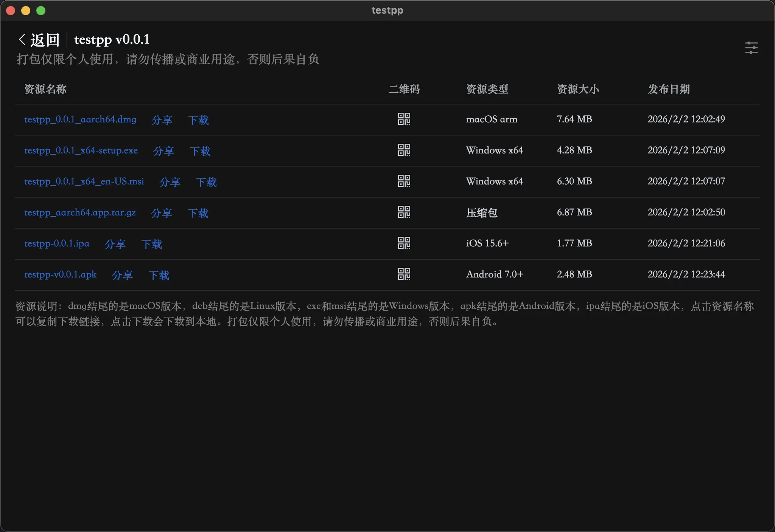Image resolution: width=775 pixels, height=532 pixels.
Task: Select the testpp-v0.0.1.apk file name
Action: tap(60, 274)
